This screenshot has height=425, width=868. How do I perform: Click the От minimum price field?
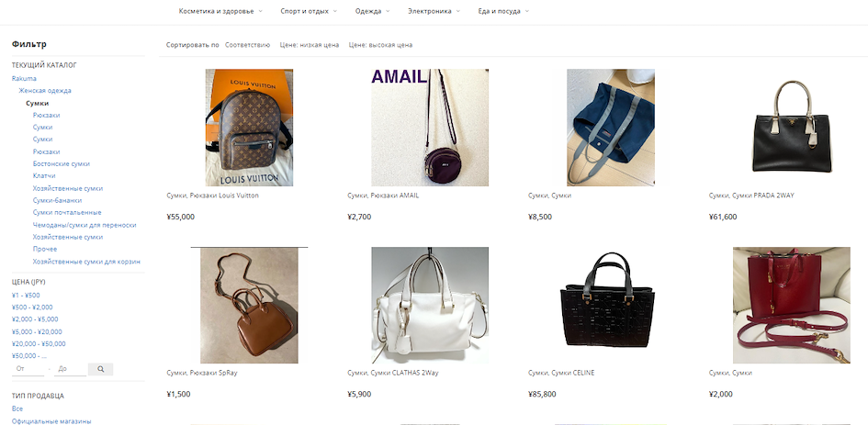point(28,369)
